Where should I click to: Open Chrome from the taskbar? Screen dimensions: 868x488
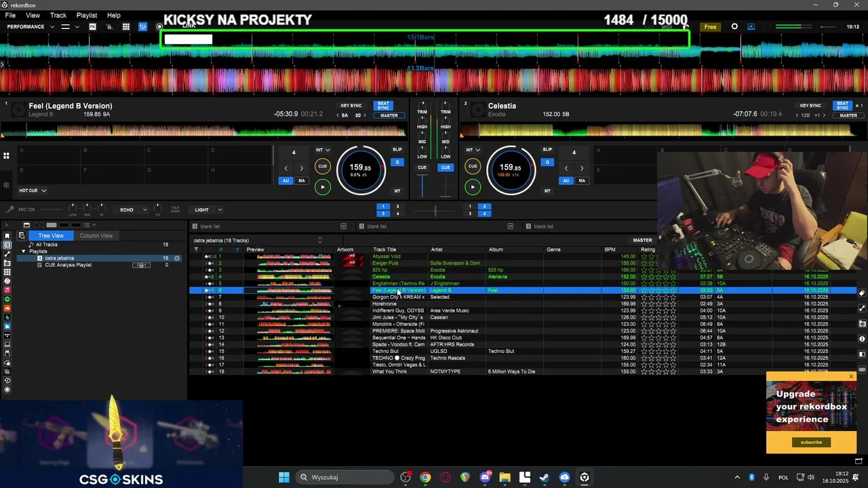[x=425, y=477]
